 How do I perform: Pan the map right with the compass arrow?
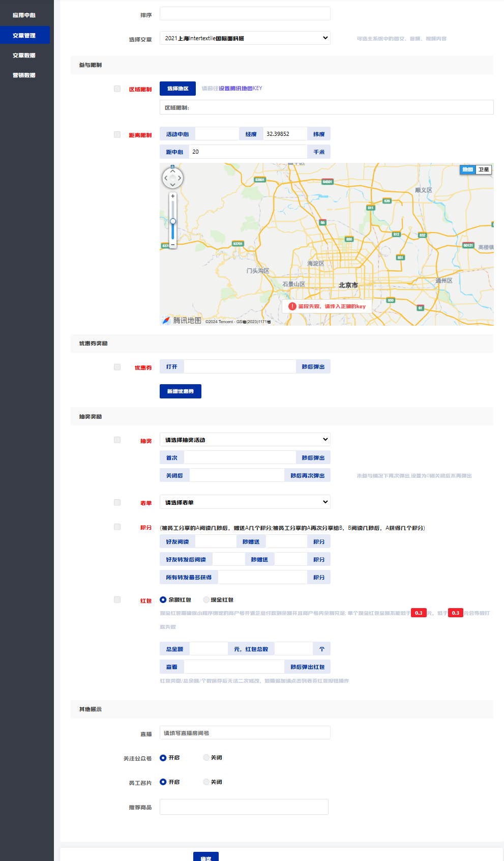click(179, 178)
